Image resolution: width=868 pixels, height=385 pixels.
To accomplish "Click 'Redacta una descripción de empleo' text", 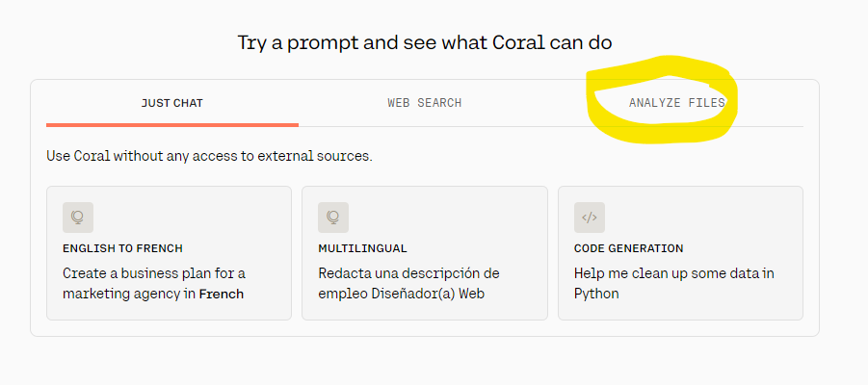I will tap(408, 283).
